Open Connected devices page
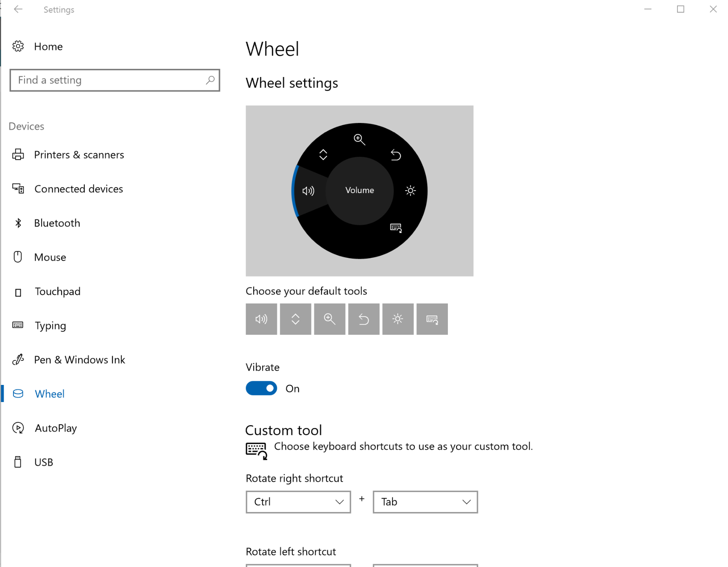 tap(79, 189)
